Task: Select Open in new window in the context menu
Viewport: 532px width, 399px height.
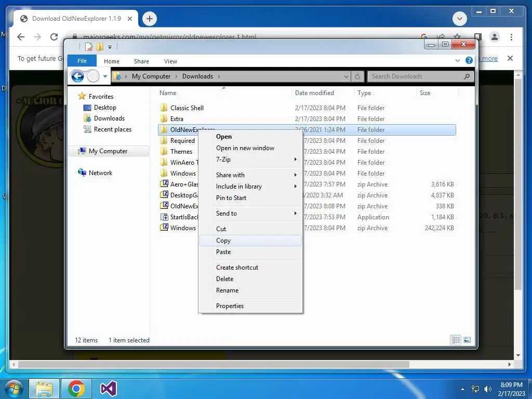Action: [250, 148]
